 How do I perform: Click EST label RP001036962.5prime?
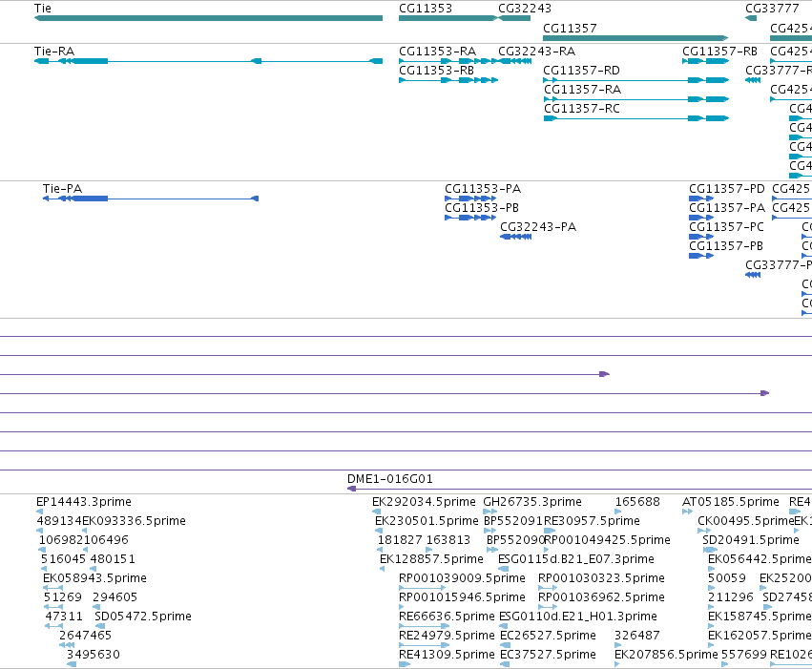pyautogui.click(x=601, y=597)
